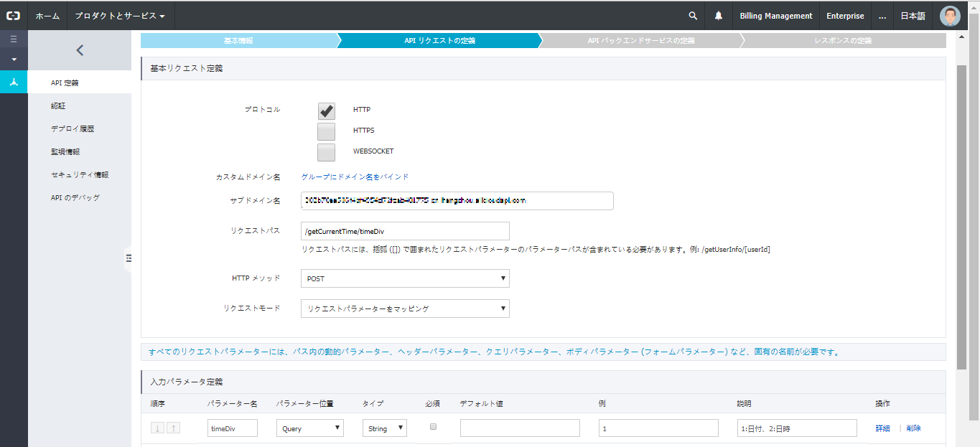
Task: Click the 説明 input field
Action: 797,428
